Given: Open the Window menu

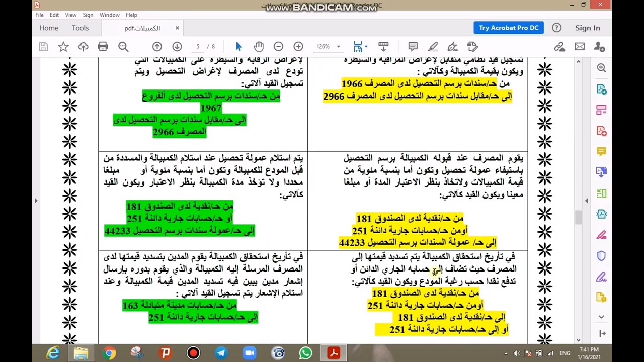Looking at the screenshot, I should point(109,15).
